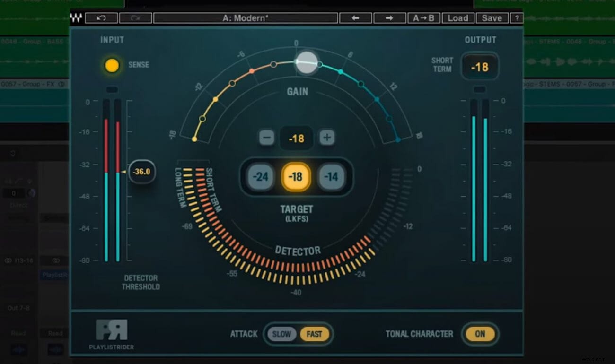Toggle the yellow SENSE button

[x=112, y=65]
